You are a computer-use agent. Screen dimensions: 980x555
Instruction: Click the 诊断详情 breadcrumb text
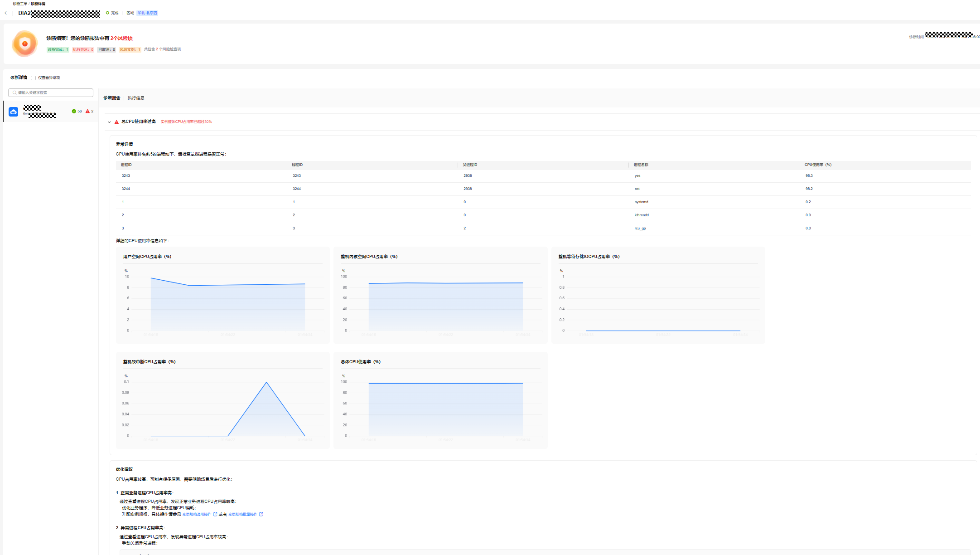pyautogui.click(x=38, y=4)
